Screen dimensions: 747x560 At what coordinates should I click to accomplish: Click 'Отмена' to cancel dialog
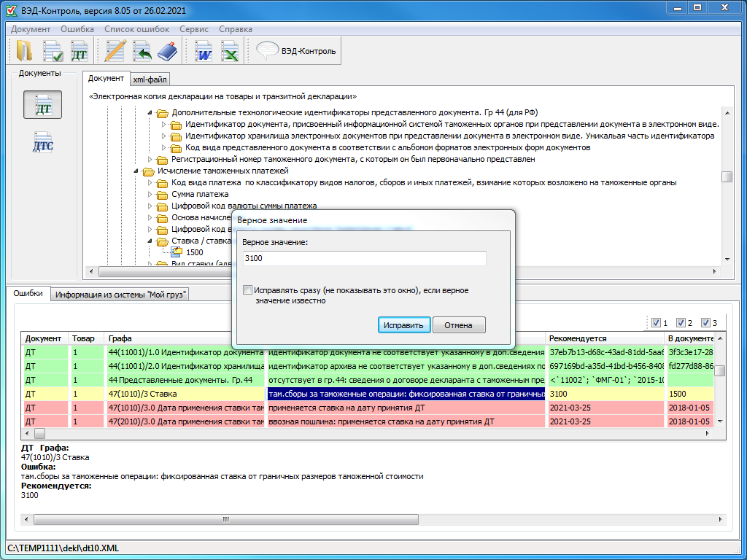pyautogui.click(x=459, y=325)
